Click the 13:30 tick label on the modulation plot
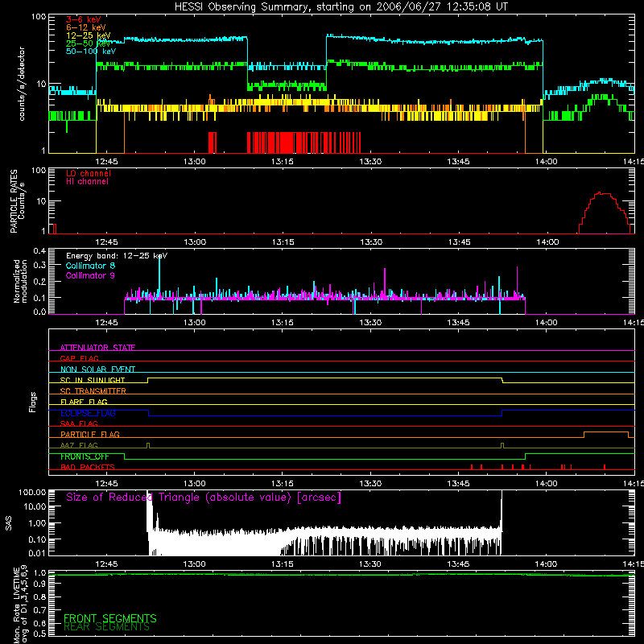Viewport: 644px width, 644px height. (370, 323)
